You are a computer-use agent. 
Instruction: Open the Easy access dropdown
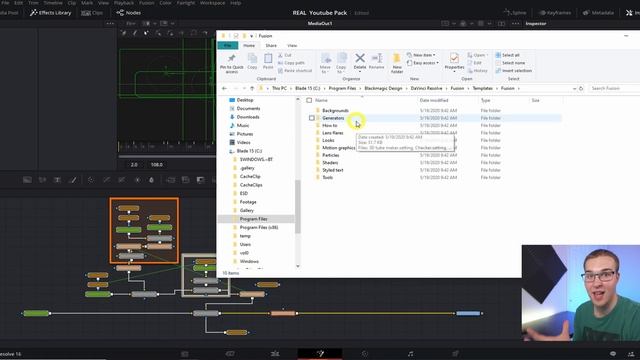point(423,63)
